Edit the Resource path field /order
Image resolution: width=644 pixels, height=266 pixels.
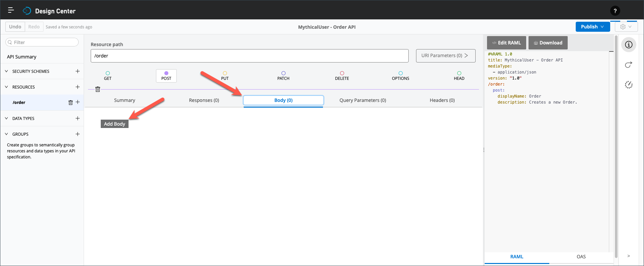coord(249,56)
